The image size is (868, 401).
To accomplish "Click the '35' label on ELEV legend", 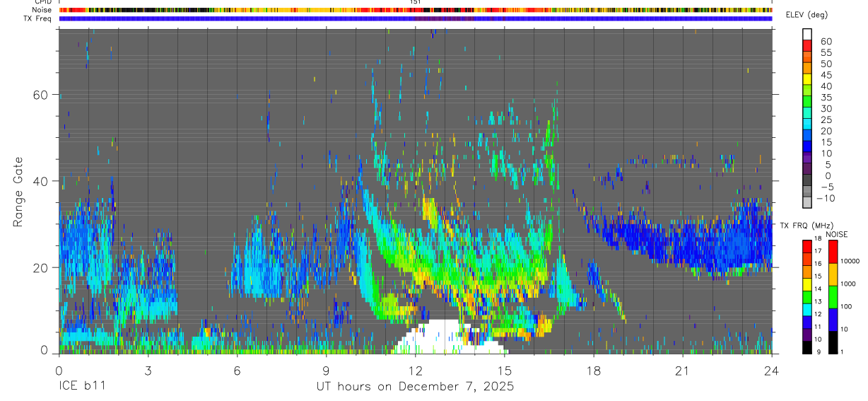I will tap(826, 97).
